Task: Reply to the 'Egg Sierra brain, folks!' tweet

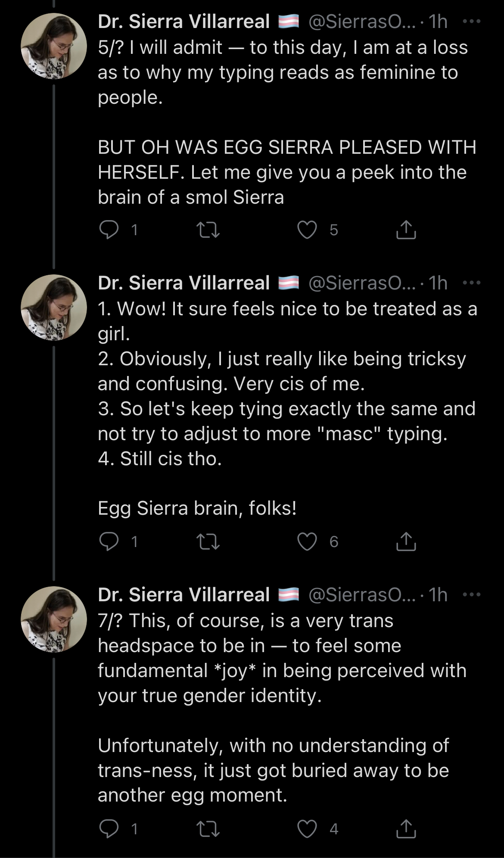Action: (109, 541)
